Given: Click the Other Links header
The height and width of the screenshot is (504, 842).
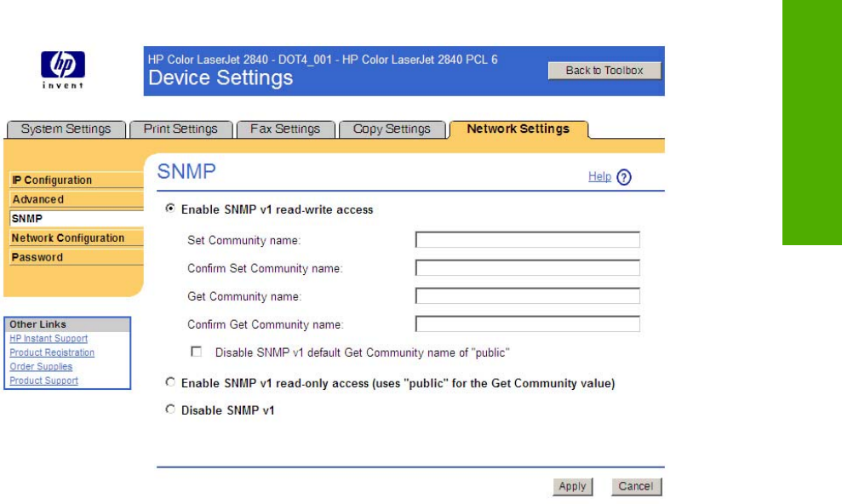Looking at the screenshot, I should coord(67,324).
